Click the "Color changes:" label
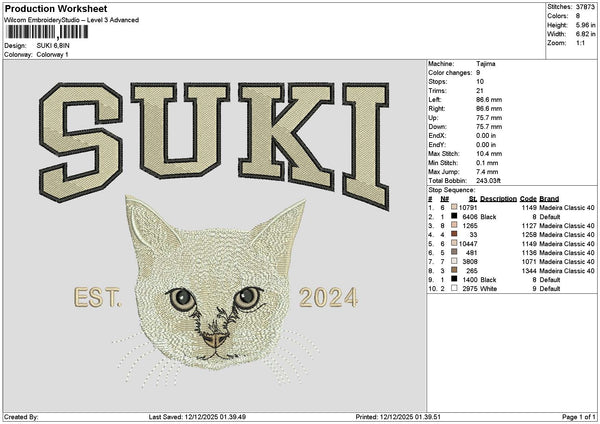The height and width of the screenshot is (424, 600). click(x=450, y=73)
